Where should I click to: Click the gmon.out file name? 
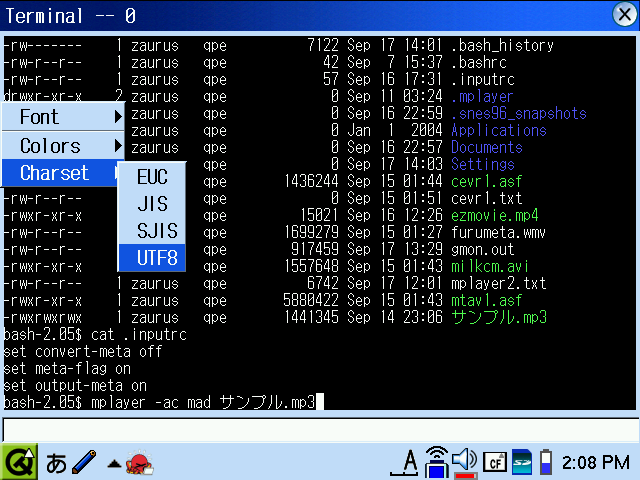click(x=482, y=249)
